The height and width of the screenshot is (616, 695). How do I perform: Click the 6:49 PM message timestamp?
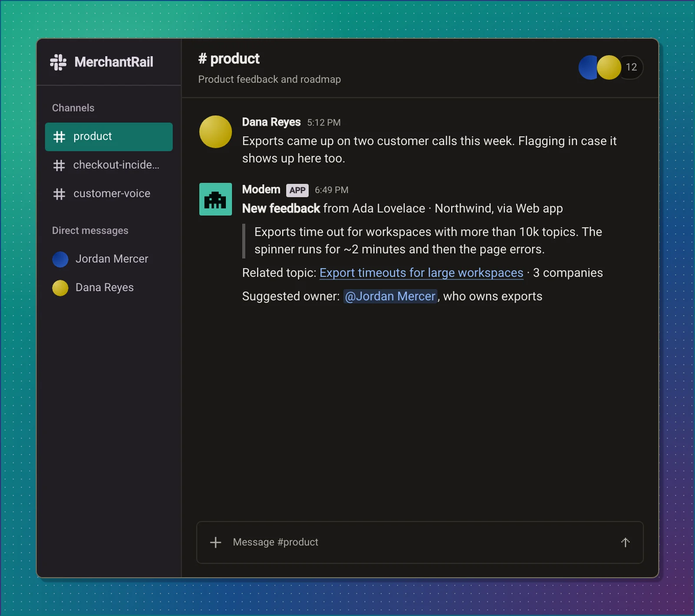pyautogui.click(x=331, y=190)
